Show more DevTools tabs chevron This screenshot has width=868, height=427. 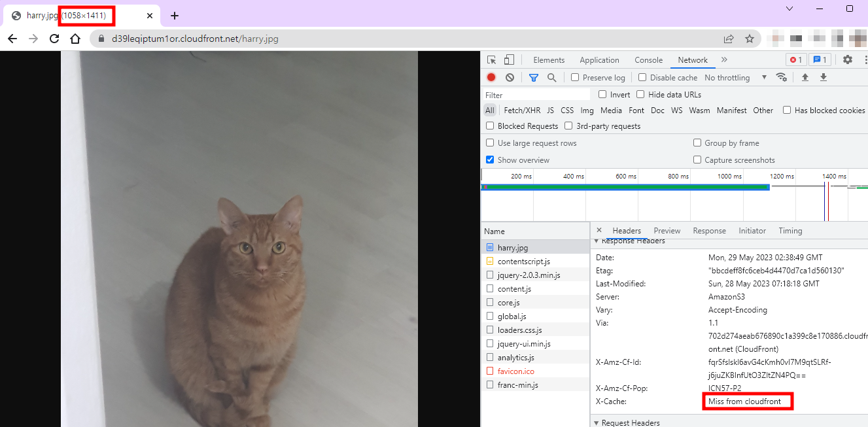click(x=724, y=60)
